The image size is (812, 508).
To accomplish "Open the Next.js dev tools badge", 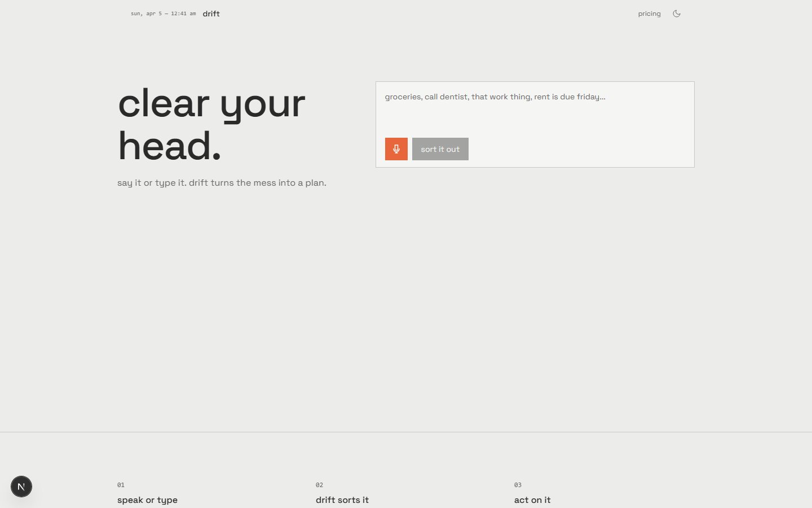I will [x=21, y=487].
